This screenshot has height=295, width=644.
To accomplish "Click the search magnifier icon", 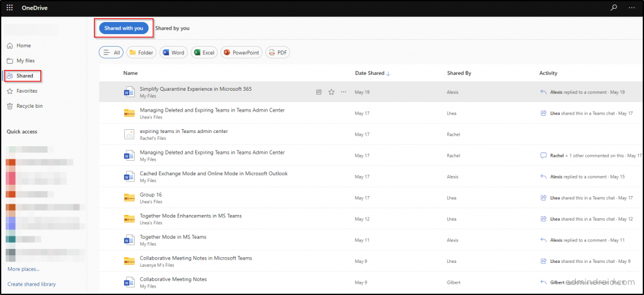I will (x=614, y=8).
